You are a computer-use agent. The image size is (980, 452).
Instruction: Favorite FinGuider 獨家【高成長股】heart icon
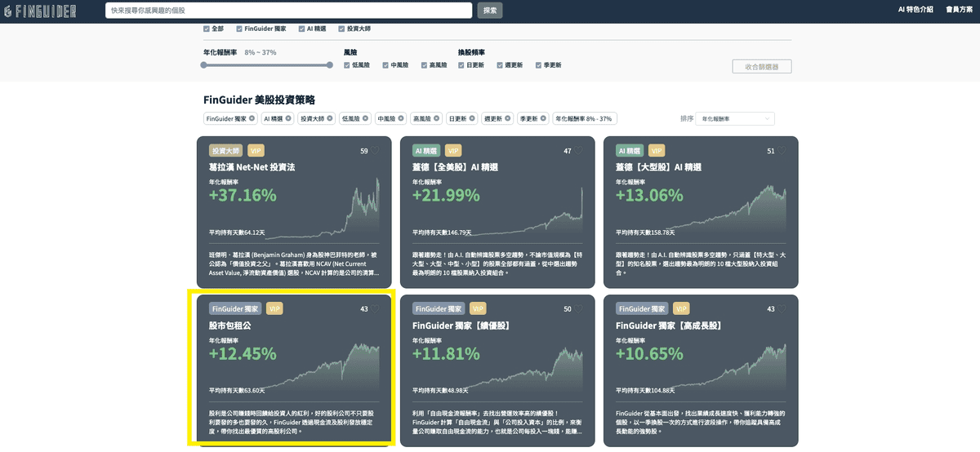click(x=782, y=309)
